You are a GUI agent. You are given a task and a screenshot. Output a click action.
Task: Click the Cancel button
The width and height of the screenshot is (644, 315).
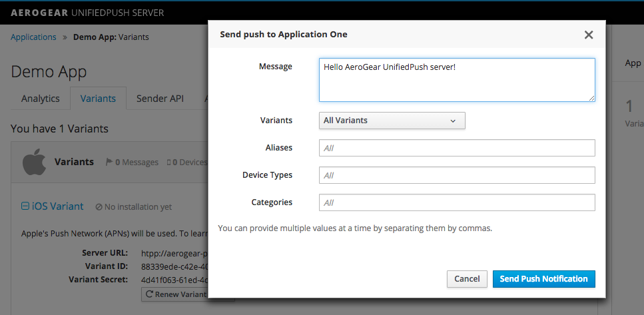tap(467, 279)
